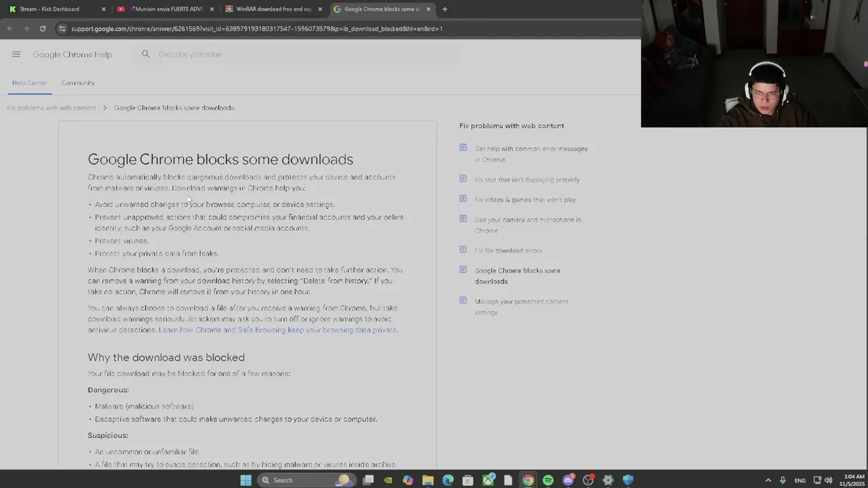868x488 pixels.
Task: Open Microsoft Store from the taskbar
Action: [468, 480]
